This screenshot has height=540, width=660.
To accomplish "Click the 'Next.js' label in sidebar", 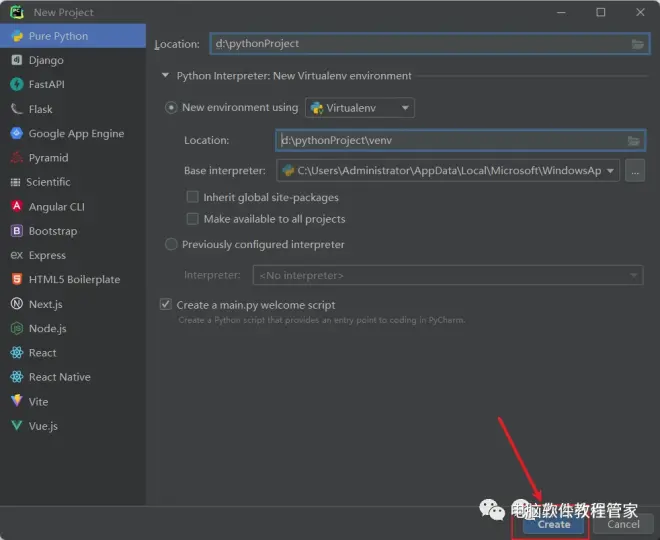I will [x=45, y=304].
